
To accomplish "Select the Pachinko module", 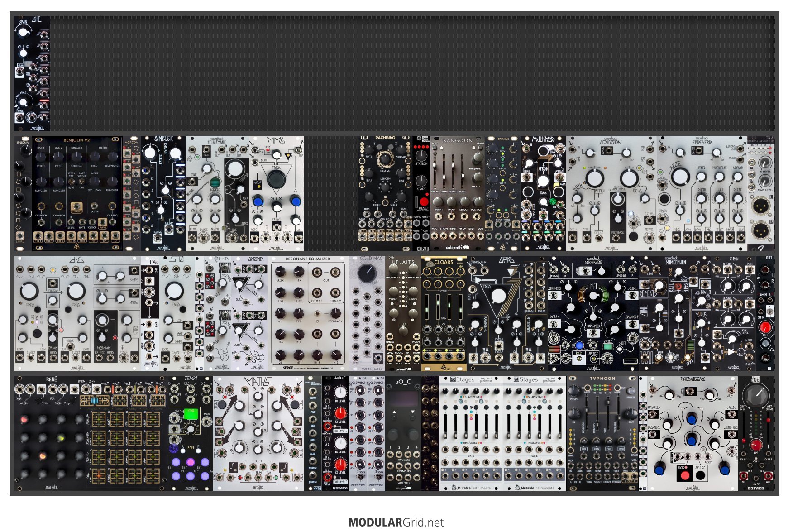I will coord(385,193).
